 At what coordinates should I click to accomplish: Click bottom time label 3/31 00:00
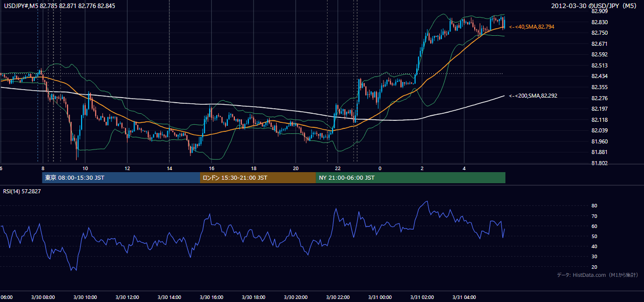click(x=379, y=297)
